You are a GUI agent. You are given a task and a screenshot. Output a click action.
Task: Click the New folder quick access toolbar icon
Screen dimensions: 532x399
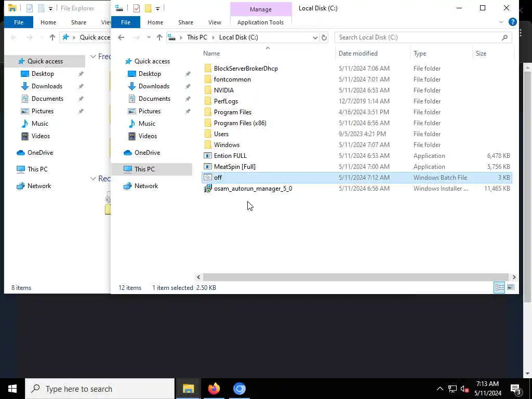pos(148,8)
